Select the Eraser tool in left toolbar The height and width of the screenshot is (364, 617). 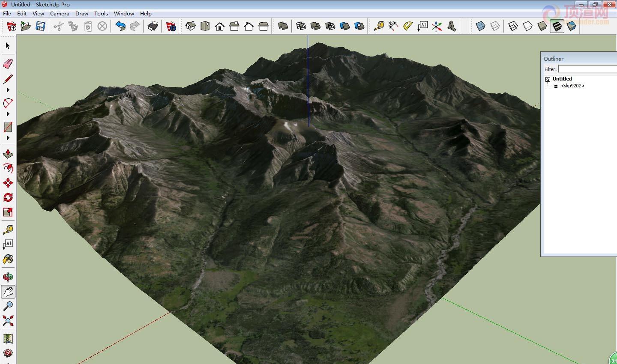pyautogui.click(x=8, y=64)
